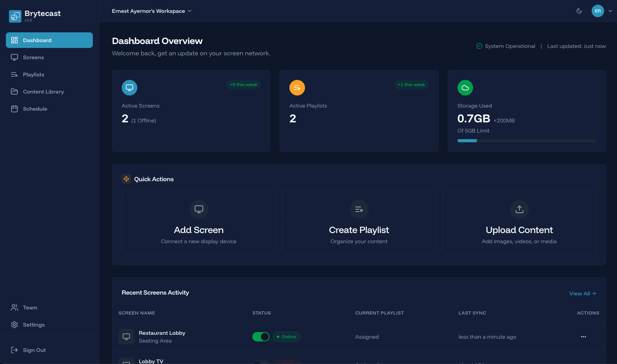Image resolution: width=617 pixels, height=364 pixels.
Task: Click the Restaurant Lobby screen name
Action: pos(162,333)
